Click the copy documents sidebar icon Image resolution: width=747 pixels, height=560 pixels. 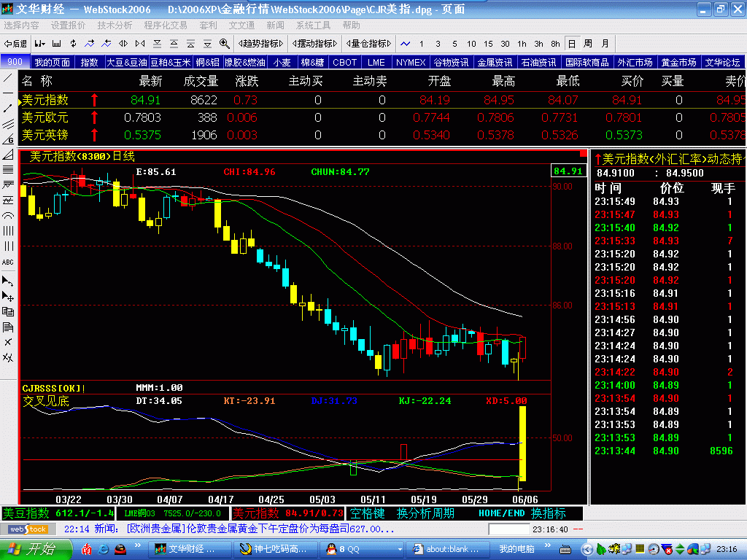8,311
